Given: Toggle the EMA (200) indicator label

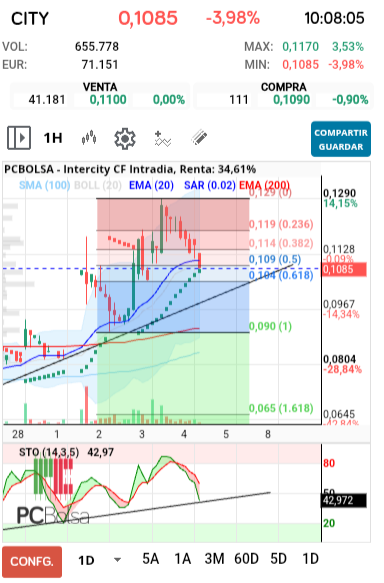Looking at the screenshot, I should coord(264,185).
